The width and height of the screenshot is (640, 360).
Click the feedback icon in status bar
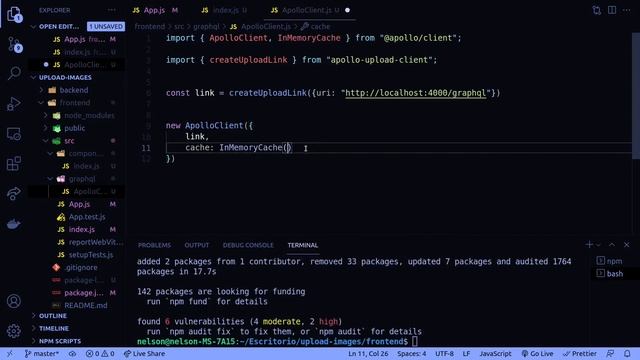[x=610, y=353]
